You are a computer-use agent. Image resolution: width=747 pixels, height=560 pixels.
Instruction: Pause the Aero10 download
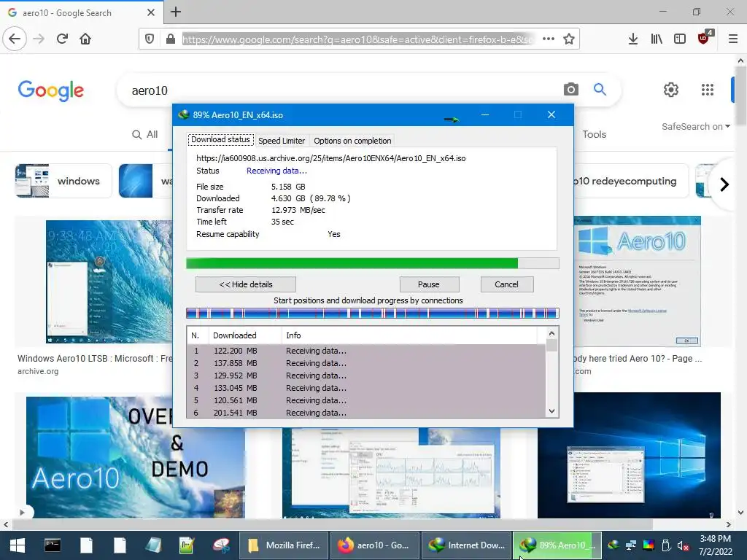[429, 284]
